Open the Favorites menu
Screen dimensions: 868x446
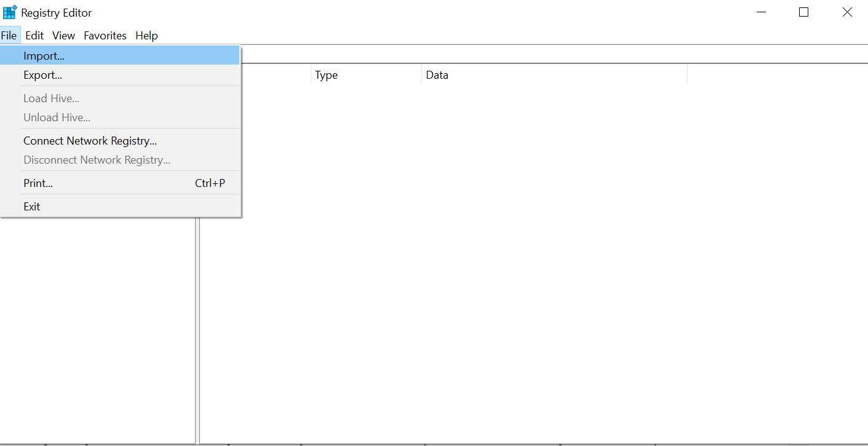tap(105, 36)
